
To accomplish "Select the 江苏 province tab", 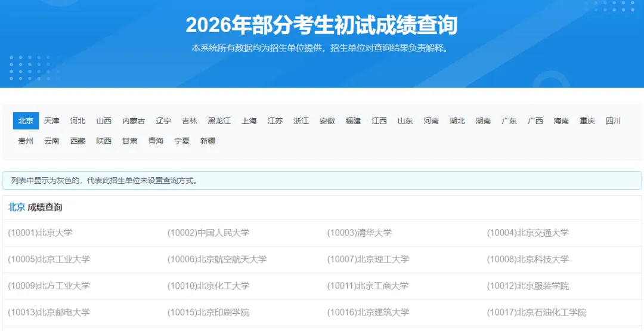I will 275,120.
